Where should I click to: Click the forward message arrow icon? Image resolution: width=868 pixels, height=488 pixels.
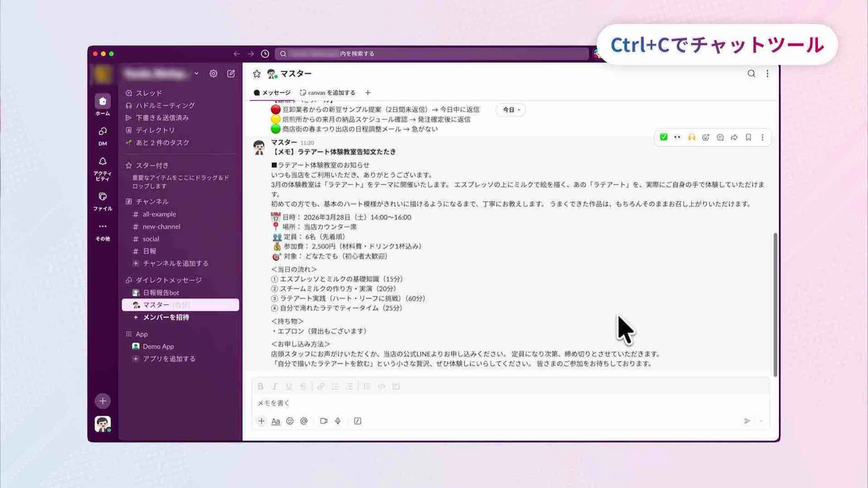734,137
